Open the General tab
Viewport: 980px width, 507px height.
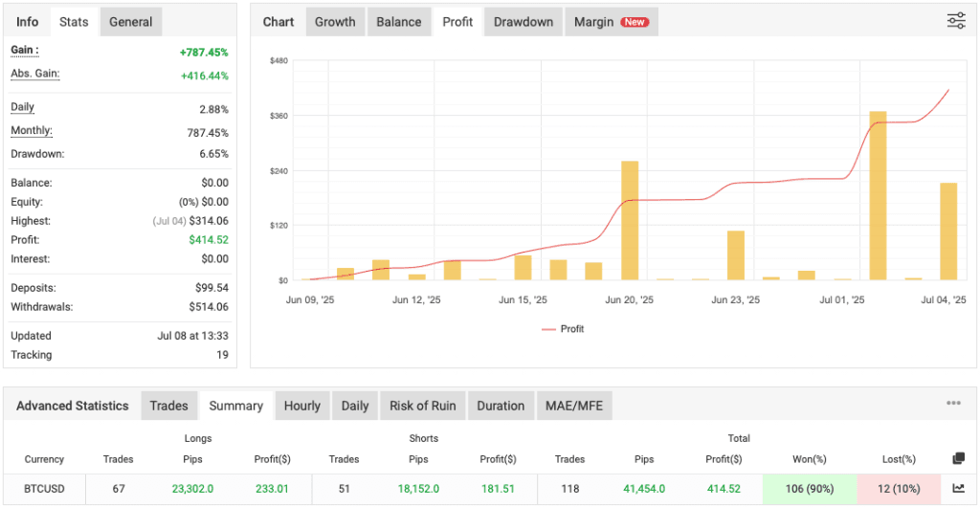click(x=130, y=22)
